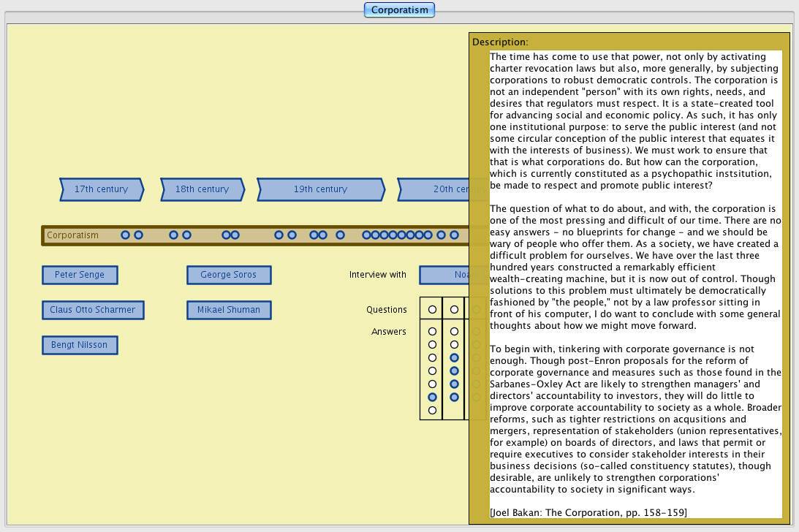Click the filled answer circle in first column
The width and height of the screenshot is (799, 532).
432,397
